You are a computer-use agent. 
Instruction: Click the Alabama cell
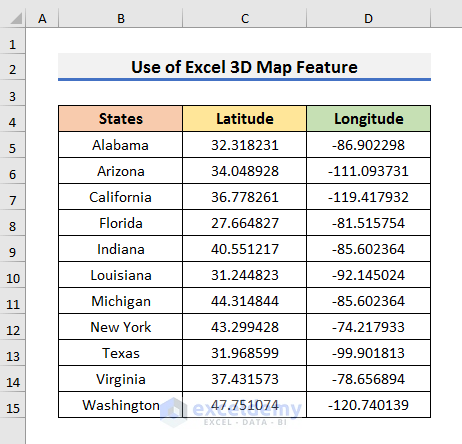pos(121,145)
